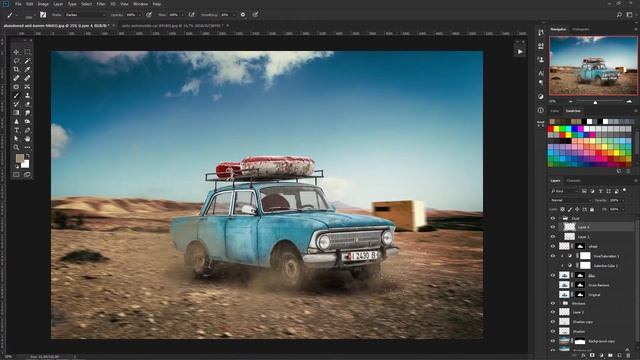Open the layer Fill arrow
This screenshot has width=640, height=360.
(622, 209)
